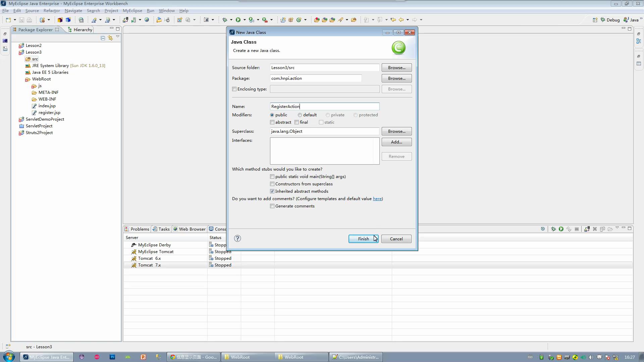Select the default modifier radio button
The height and width of the screenshot is (362, 644).
coord(300,115)
